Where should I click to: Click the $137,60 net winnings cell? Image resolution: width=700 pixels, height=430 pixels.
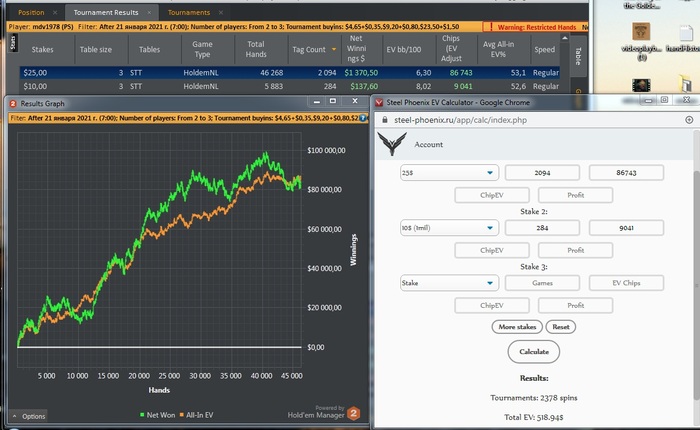tap(364, 86)
